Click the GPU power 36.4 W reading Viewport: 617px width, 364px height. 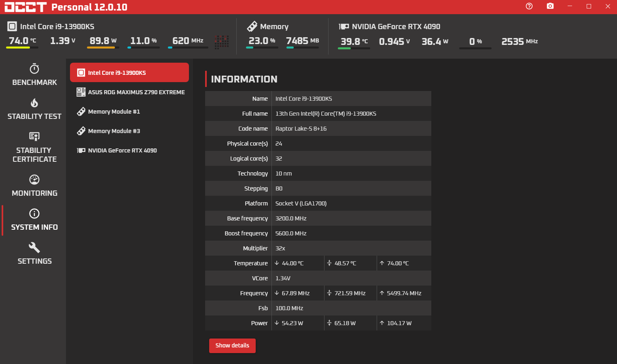[x=435, y=42]
